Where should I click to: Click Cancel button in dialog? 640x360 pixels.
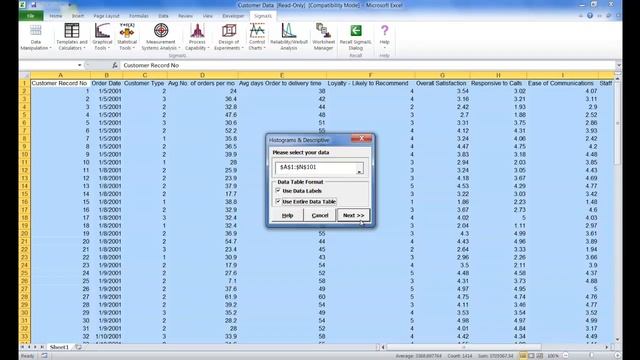(x=320, y=215)
